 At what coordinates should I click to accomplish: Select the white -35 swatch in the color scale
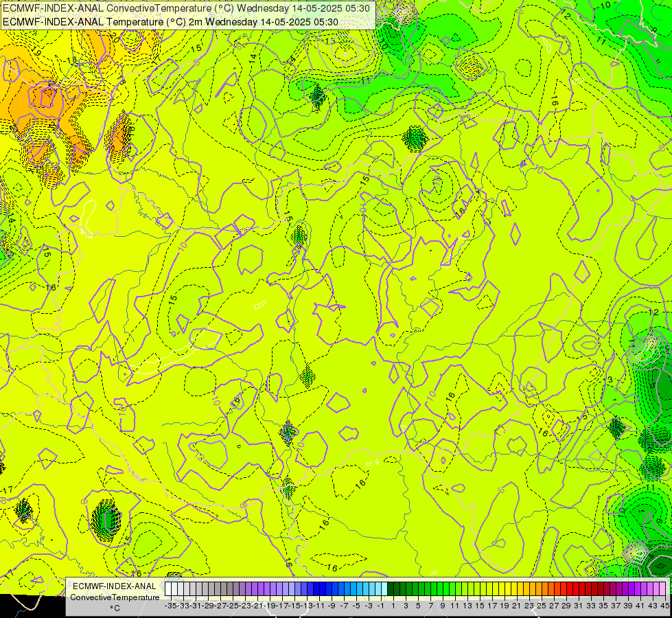(168, 588)
